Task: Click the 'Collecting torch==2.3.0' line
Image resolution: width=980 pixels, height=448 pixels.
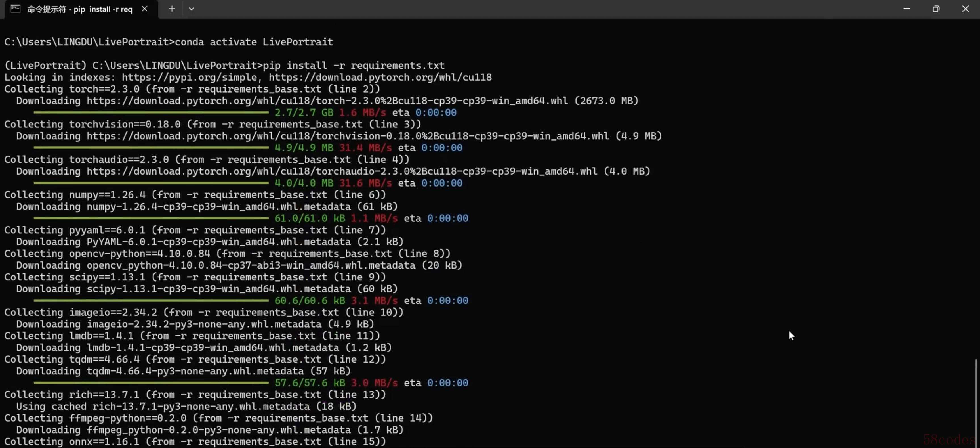Action: tap(192, 89)
